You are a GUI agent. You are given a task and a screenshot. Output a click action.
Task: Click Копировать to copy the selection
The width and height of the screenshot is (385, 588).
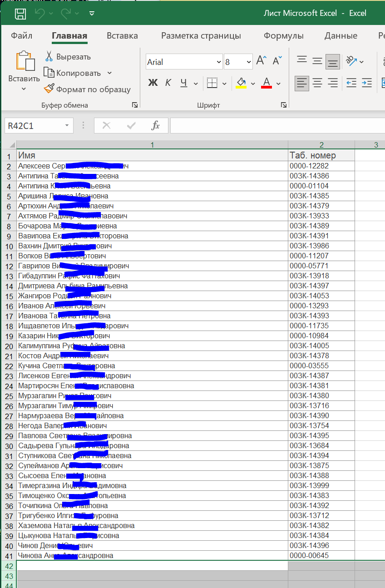pos(72,73)
